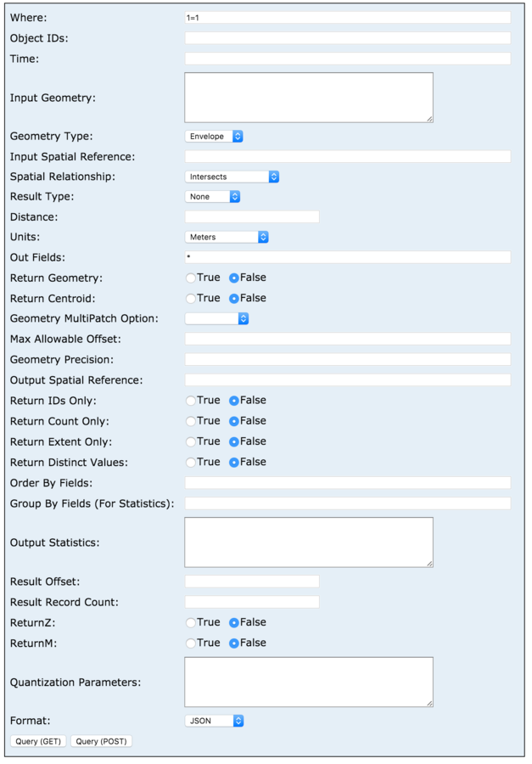Set Return Distinct Values to True

(191, 462)
